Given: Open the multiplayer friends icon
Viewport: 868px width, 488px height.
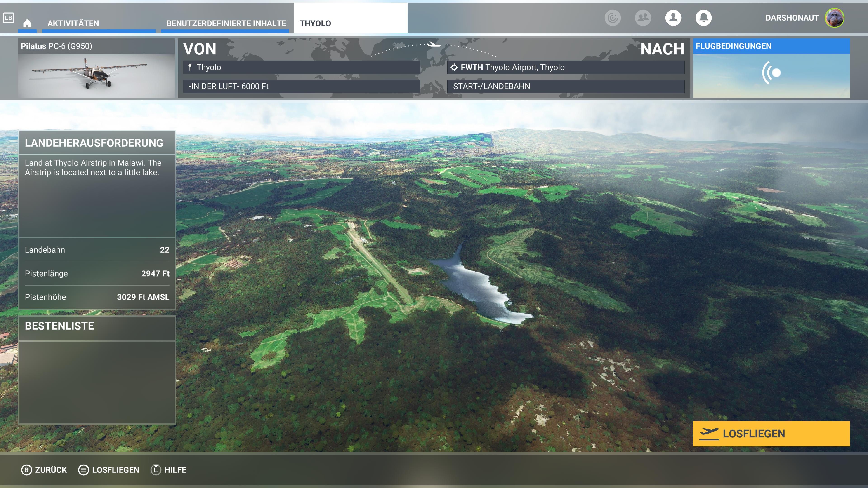Looking at the screenshot, I should (x=643, y=18).
